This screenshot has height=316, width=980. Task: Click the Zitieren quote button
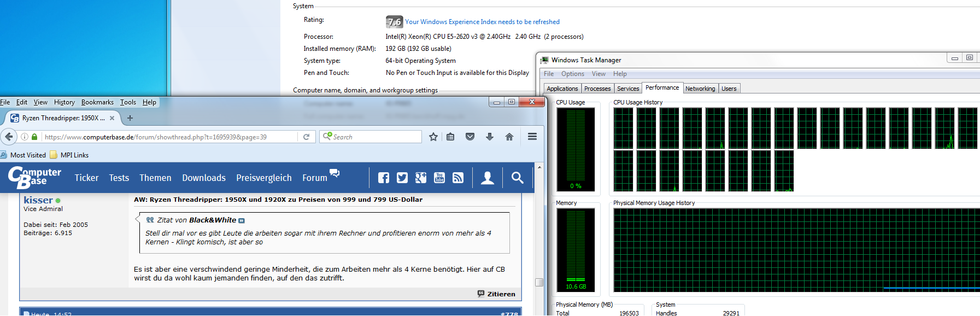496,294
